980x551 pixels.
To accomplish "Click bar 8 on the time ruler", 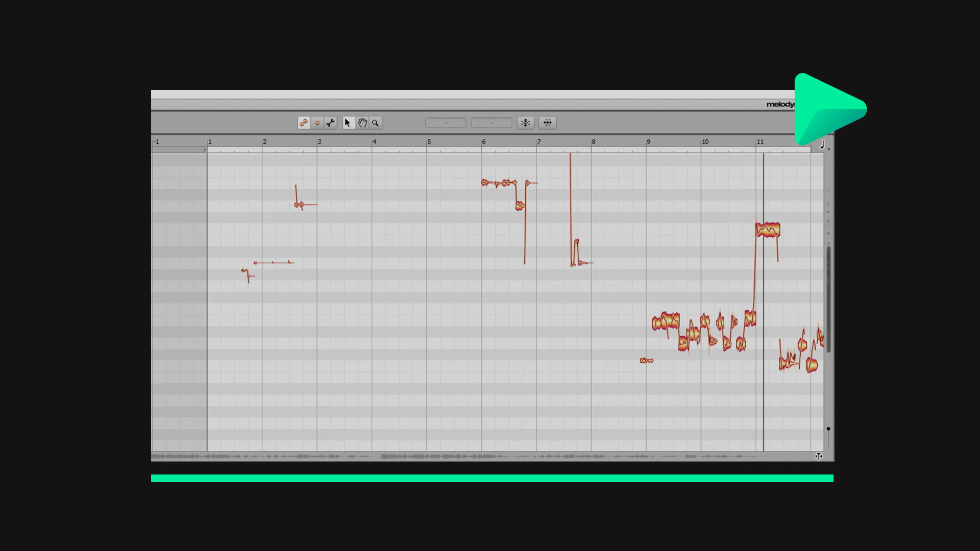I will (x=594, y=142).
